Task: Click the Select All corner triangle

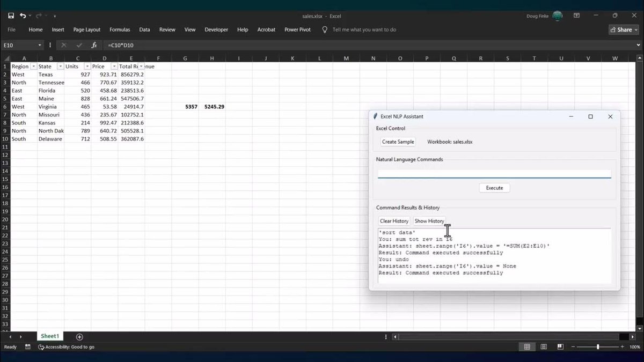Action: (x=5, y=58)
